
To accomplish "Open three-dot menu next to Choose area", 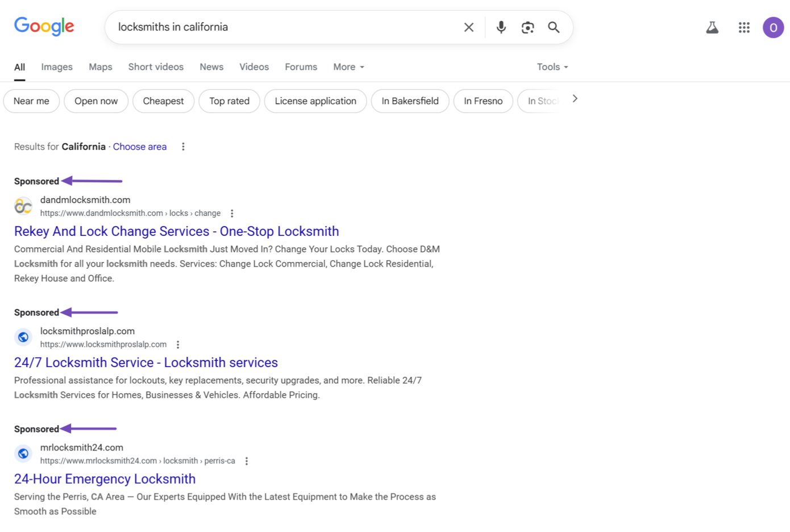I will click(183, 147).
